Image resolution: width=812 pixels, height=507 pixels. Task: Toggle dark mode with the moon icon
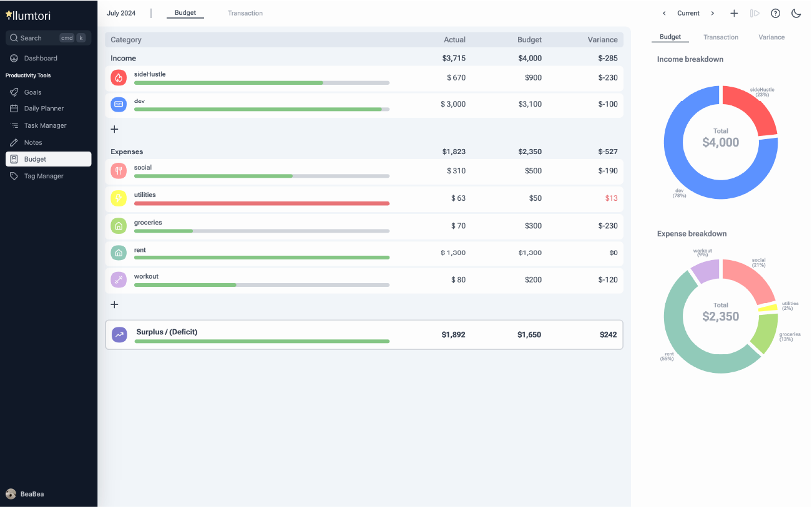[x=796, y=13]
